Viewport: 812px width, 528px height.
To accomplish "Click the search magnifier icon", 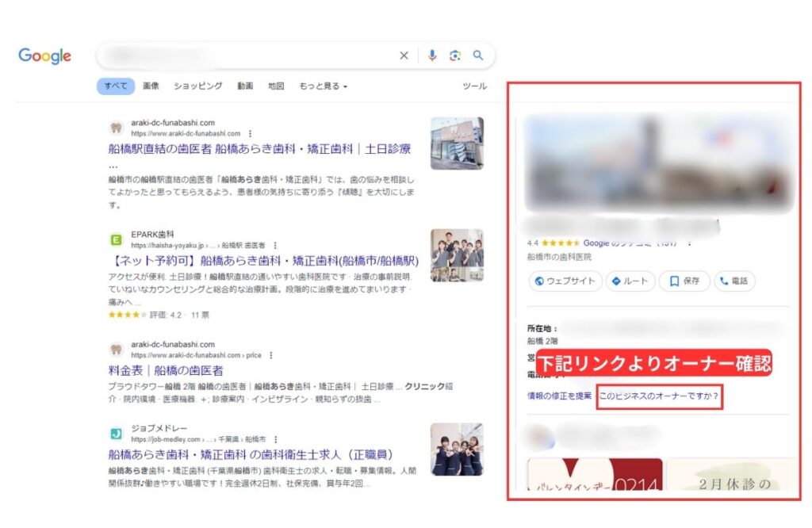I will [478, 55].
